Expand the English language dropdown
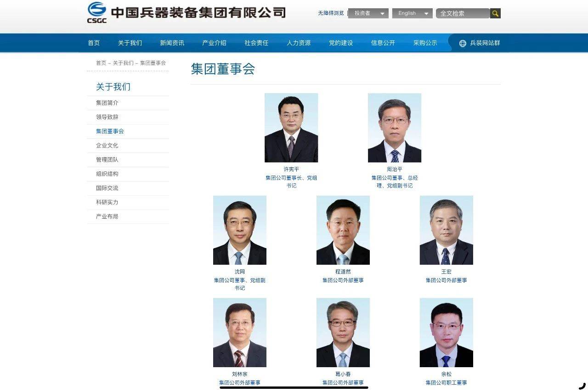The height and width of the screenshot is (392, 588). pyautogui.click(x=412, y=13)
